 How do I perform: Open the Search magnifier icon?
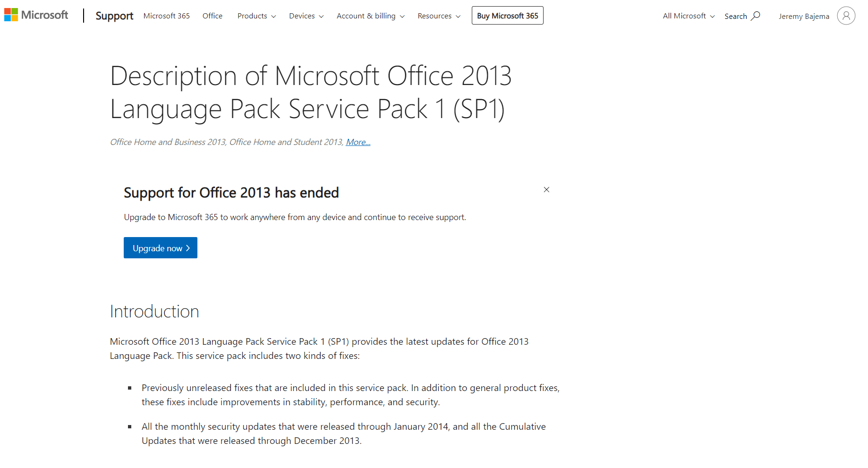point(756,15)
